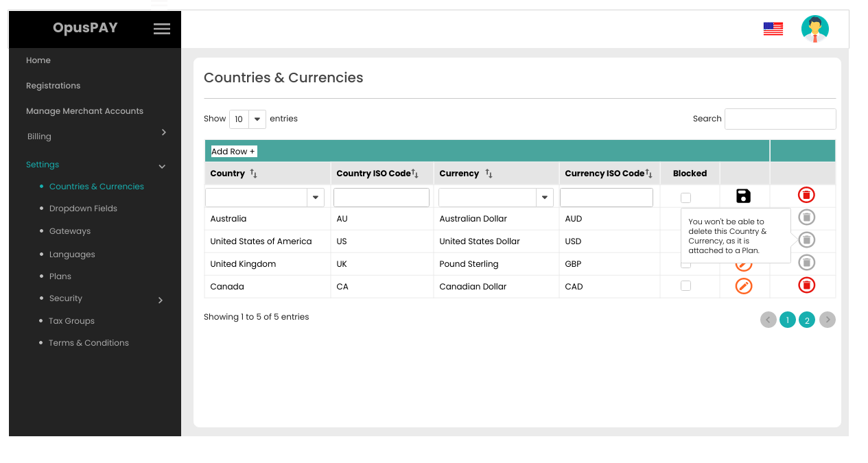Expand the Billing submenu in the sidebar
This screenshot has height=463, width=868.
(x=163, y=132)
